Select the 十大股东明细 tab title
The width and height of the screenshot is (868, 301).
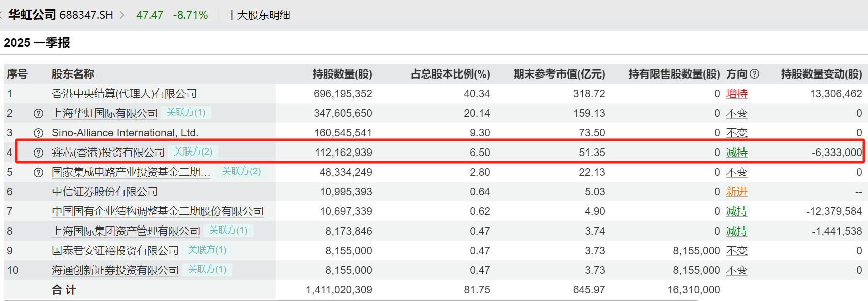[x=259, y=15]
